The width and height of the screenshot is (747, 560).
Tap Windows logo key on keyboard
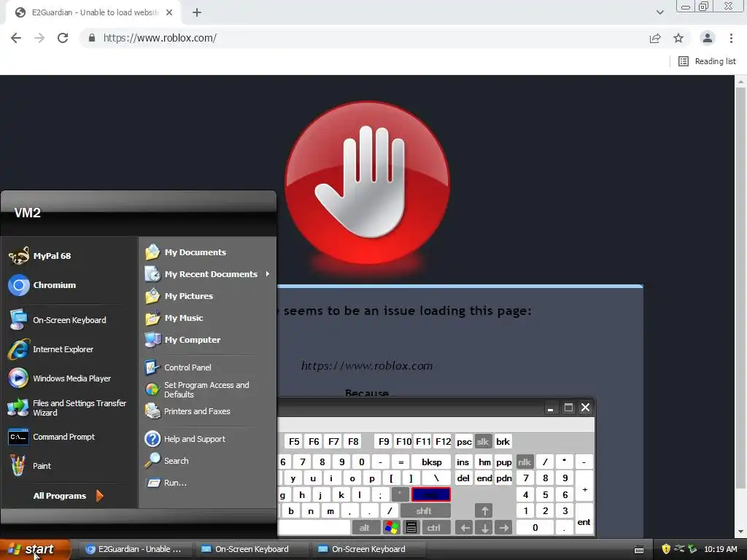coord(392,528)
